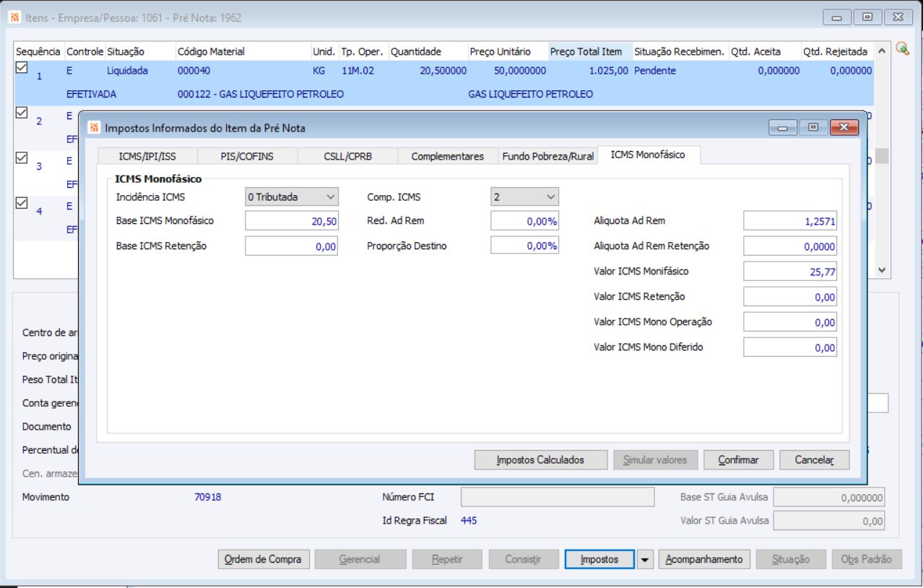Click the 000122 - GAS LIQUEFEITO PETROLEO text
923x588 pixels.
coord(261,95)
